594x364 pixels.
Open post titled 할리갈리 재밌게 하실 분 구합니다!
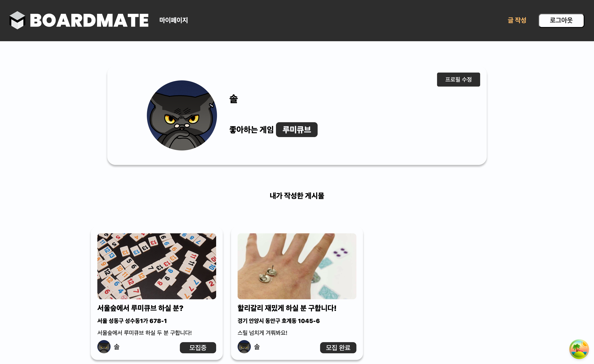tap(287, 308)
